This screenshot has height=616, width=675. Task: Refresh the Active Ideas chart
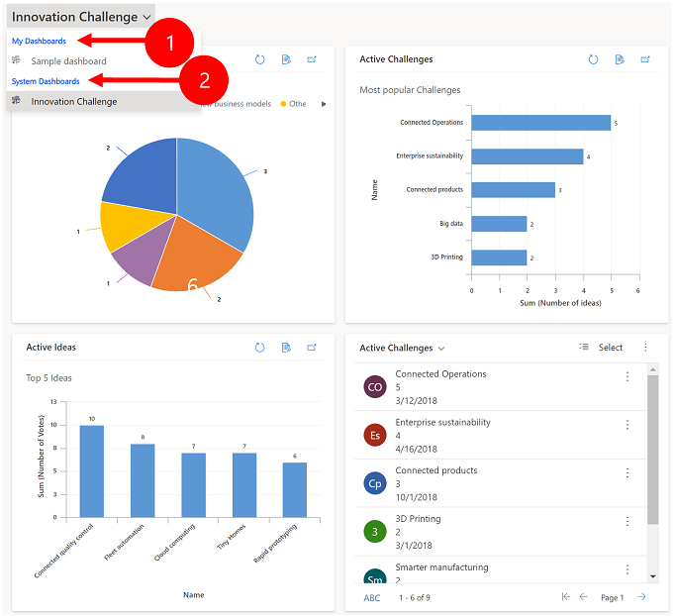(259, 348)
